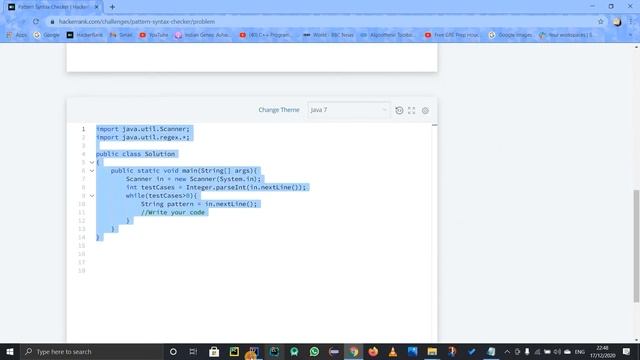Viewport: 640px width, 360px height.
Task: Open VLC media player from the taskbar
Action: (x=393, y=351)
